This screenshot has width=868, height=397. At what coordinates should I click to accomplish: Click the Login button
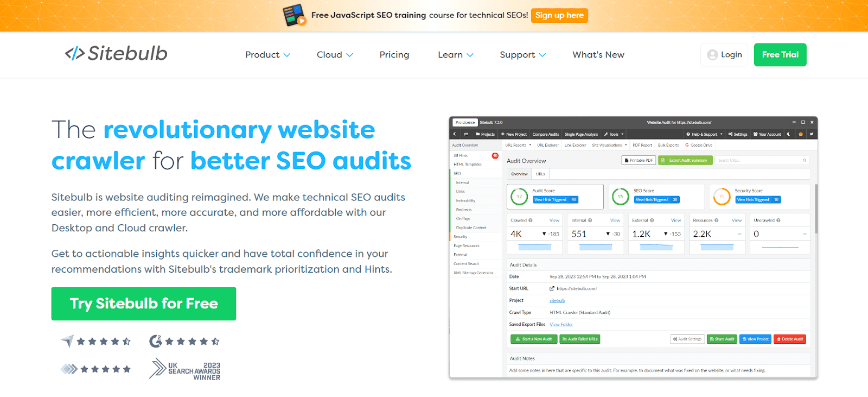pyautogui.click(x=724, y=55)
